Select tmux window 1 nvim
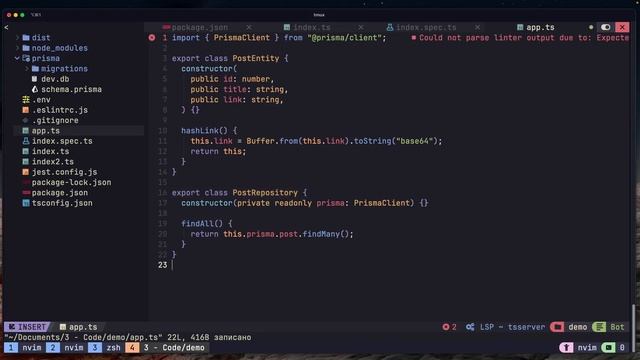Image resolution: width=640 pixels, height=360 pixels. [23, 348]
